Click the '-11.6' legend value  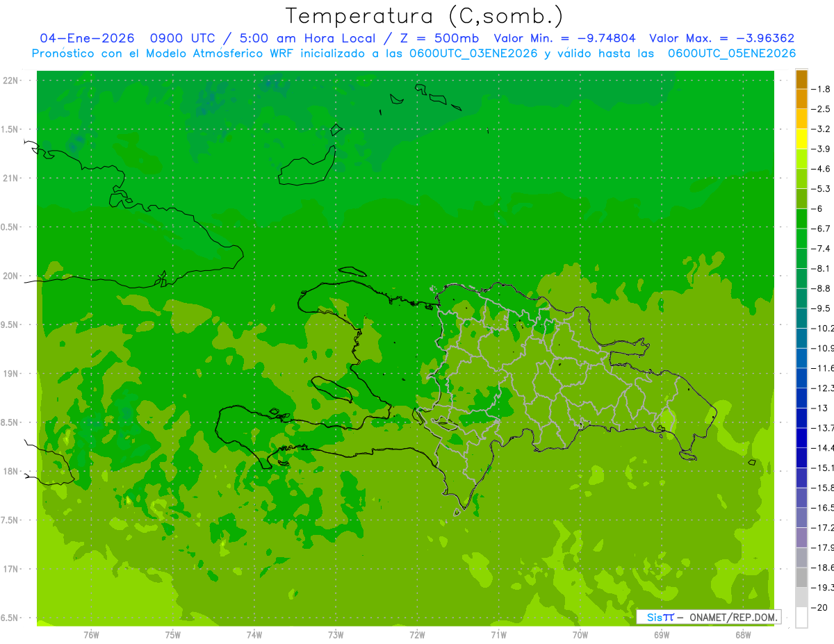pyautogui.click(x=822, y=368)
